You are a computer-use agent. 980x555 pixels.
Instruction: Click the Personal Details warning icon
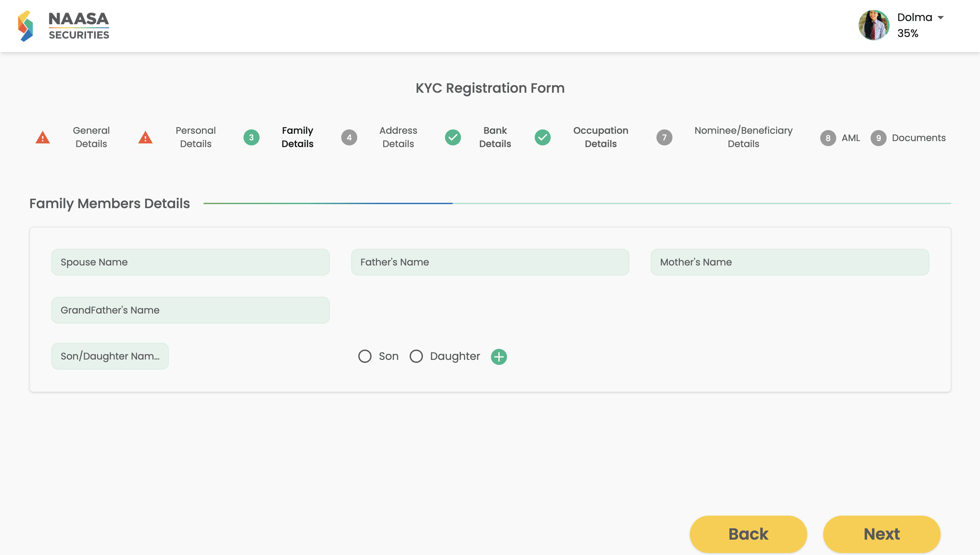tap(145, 137)
